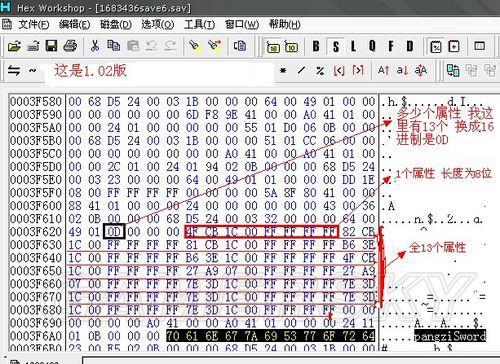Select the F float data type button
The height and width of the screenshot is (364, 500).
(391, 46)
